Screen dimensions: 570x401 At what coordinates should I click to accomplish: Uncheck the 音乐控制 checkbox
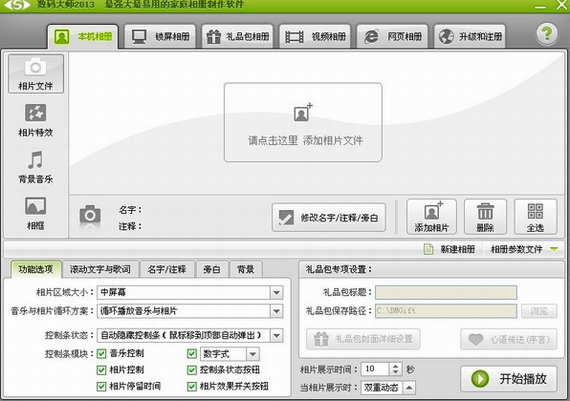[101, 353]
